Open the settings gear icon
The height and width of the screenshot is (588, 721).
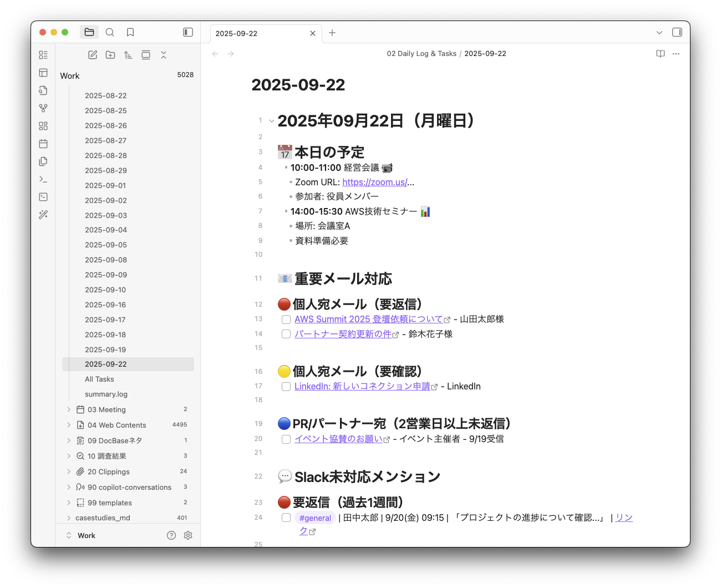188,535
